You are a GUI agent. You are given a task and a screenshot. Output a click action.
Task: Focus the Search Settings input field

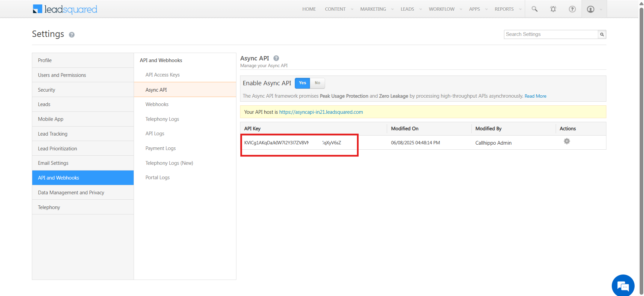pyautogui.click(x=551, y=34)
